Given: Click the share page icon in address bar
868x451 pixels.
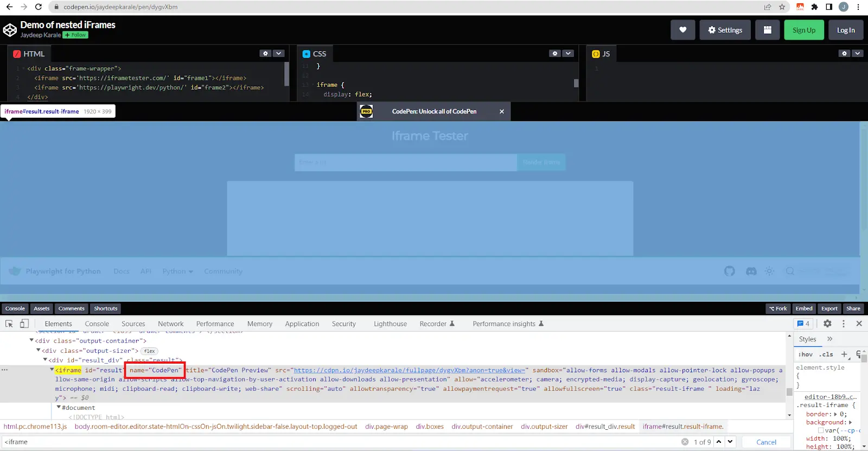Looking at the screenshot, I should (768, 7).
